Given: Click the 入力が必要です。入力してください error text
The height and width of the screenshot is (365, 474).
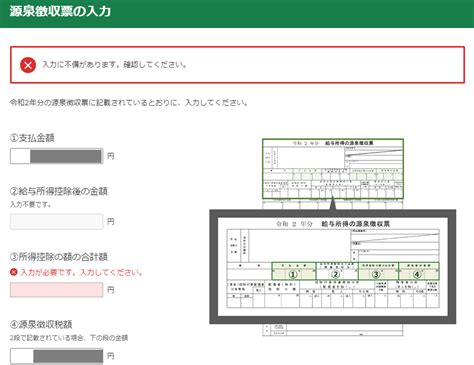Looking at the screenshot, I should click(x=82, y=272).
